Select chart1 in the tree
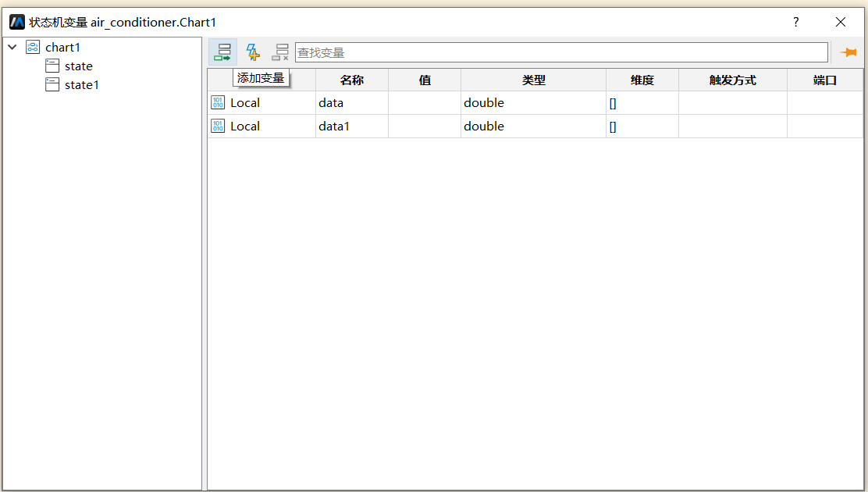868x492 pixels. click(x=62, y=48)
